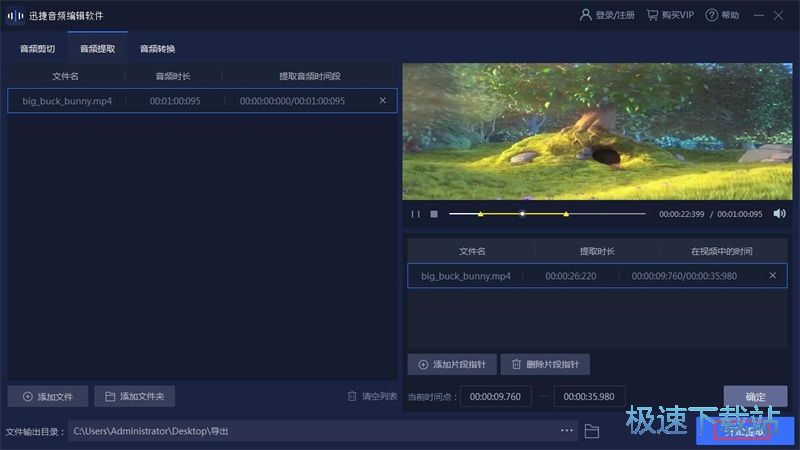Click 添加片段指针 button
800x450 pixels.
pos(452,364)
